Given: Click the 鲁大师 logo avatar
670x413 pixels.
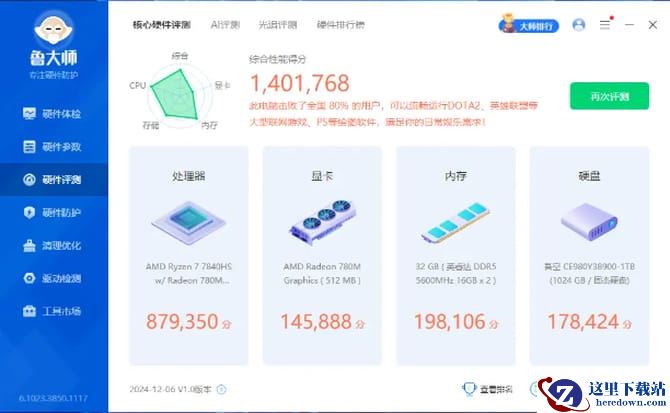Looking at the screenshot, I should pyautogui.click(x=53, y=29).
